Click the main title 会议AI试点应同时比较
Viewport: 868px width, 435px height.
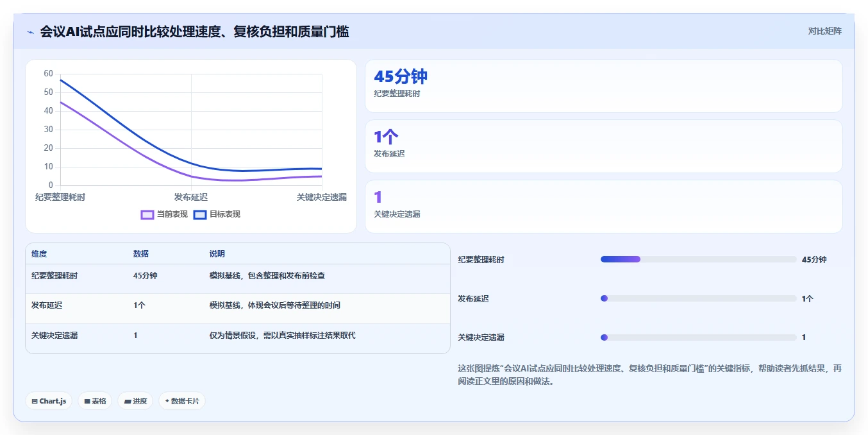194,31
